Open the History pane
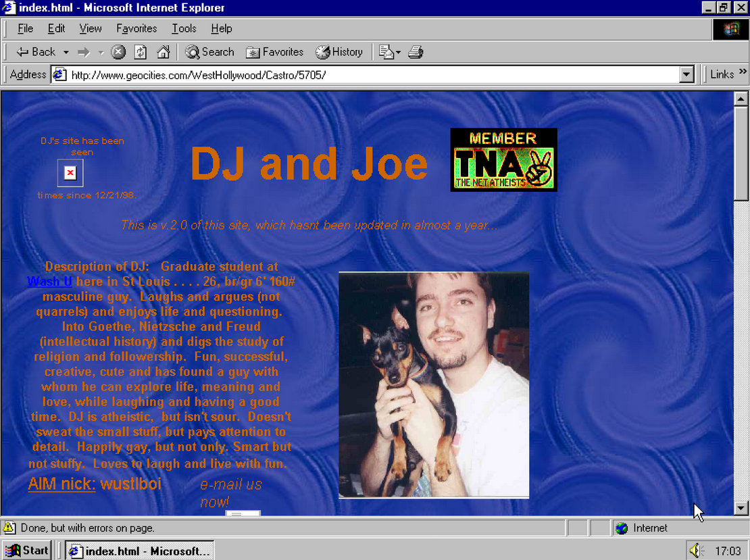This screenshot has width=750, height=560. [x=339, y=52]
